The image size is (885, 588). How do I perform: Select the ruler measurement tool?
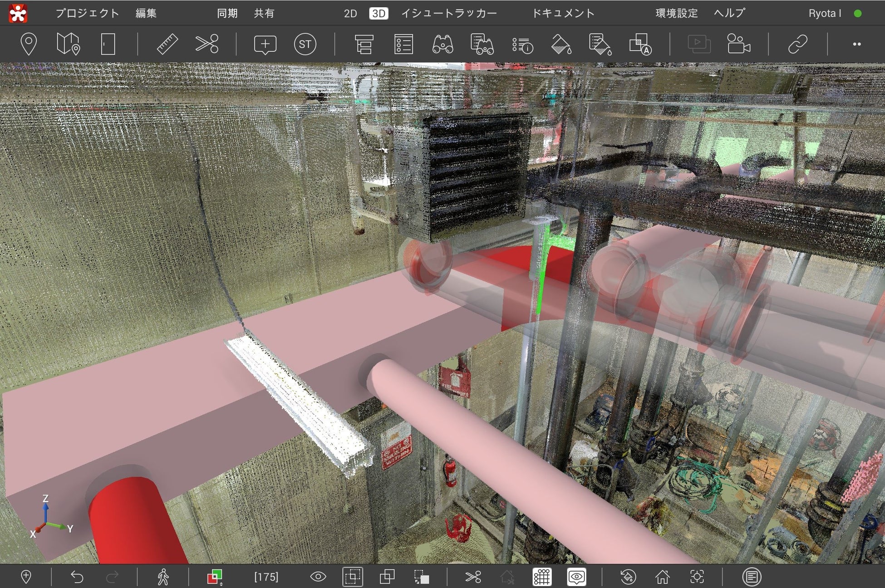click(x=167, y=44)
